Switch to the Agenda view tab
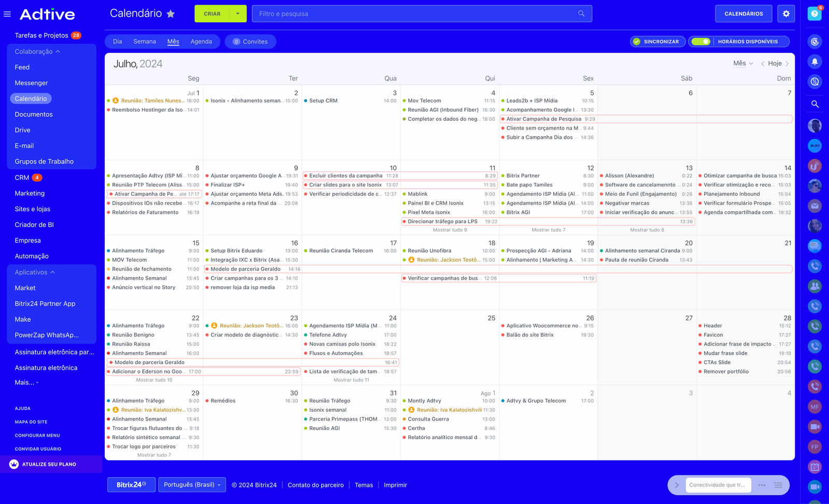The width and height of the screenshot is (829, 504). point(201,41)
